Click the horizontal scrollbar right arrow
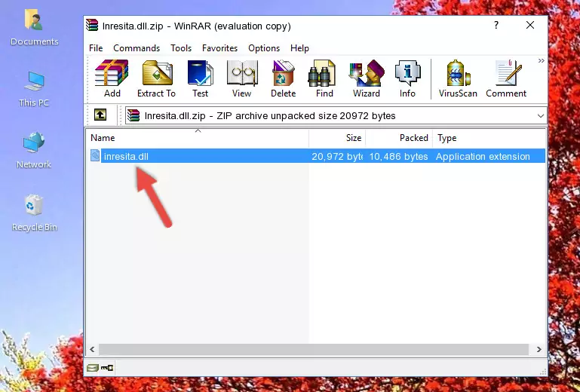Screen dimensions: 580x392 539,349
